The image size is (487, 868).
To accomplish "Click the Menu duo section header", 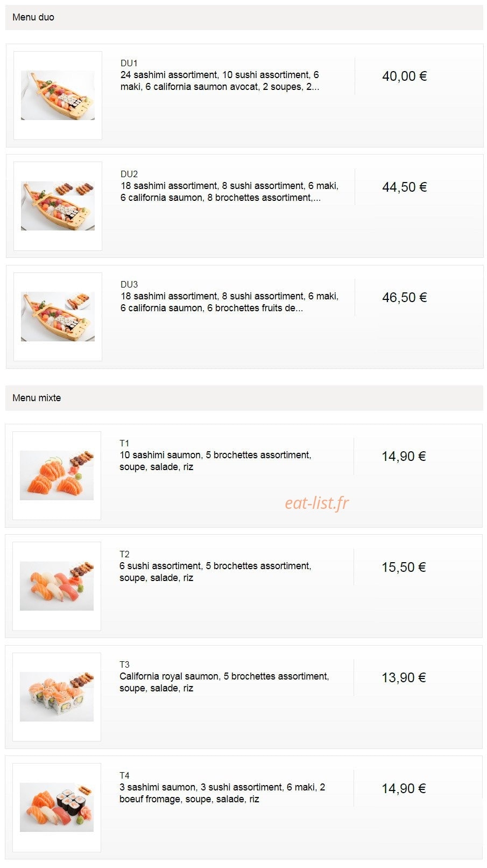I will [x=244, y=17].
